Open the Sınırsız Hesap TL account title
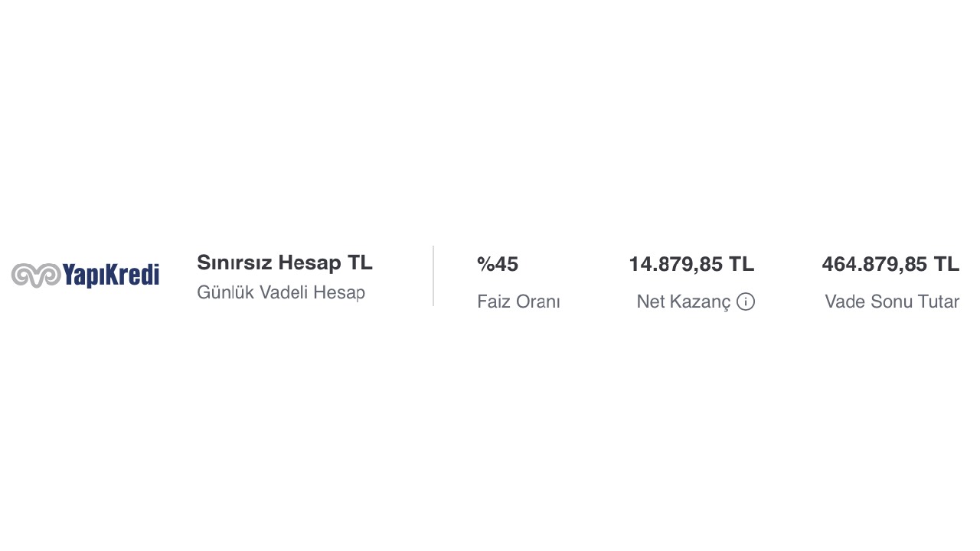The image size is (980, 551). coord(284,262)
